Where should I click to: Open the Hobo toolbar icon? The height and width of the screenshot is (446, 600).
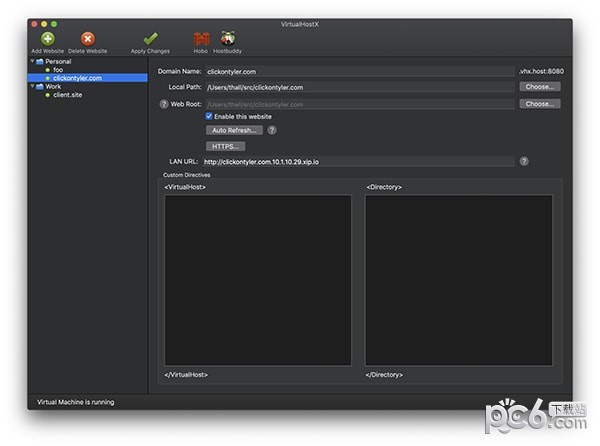(201, 39)
